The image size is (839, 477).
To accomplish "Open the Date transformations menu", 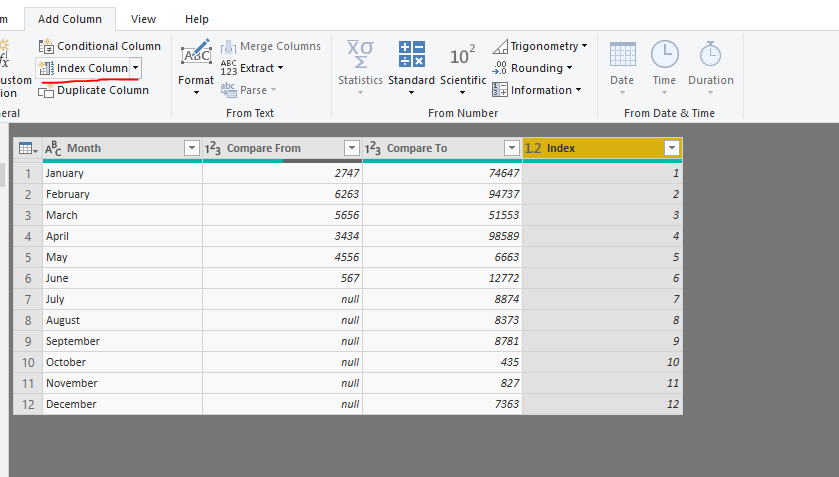I will 622,67.
